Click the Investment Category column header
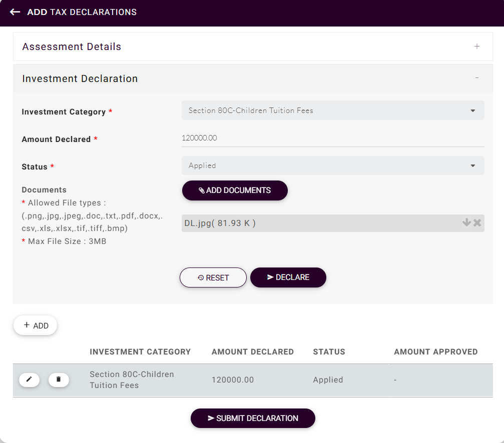This screenshot has width=504, height=443. coord(140,352)
